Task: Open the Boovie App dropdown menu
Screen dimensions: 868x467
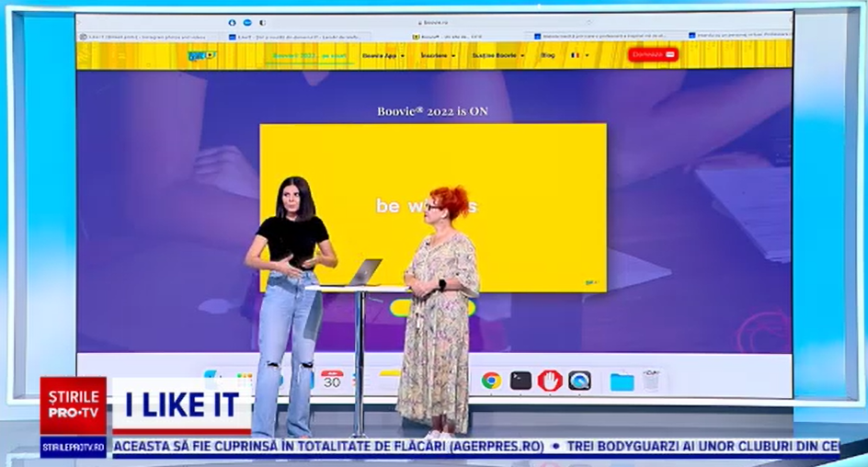Action: click(x=383, y=56)
